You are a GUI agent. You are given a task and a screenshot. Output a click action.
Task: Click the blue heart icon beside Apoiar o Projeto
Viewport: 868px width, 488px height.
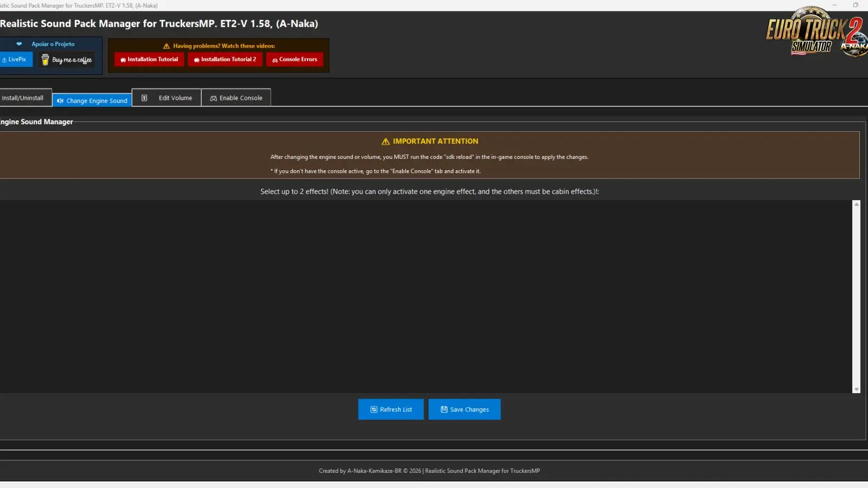click(x=20, y=44)
